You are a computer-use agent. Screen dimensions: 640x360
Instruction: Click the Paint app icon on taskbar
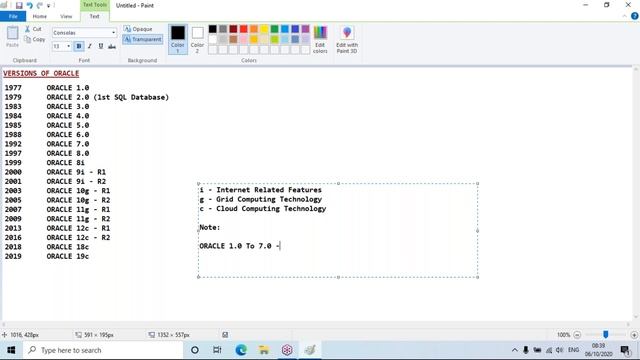click(x=310, y=350)
